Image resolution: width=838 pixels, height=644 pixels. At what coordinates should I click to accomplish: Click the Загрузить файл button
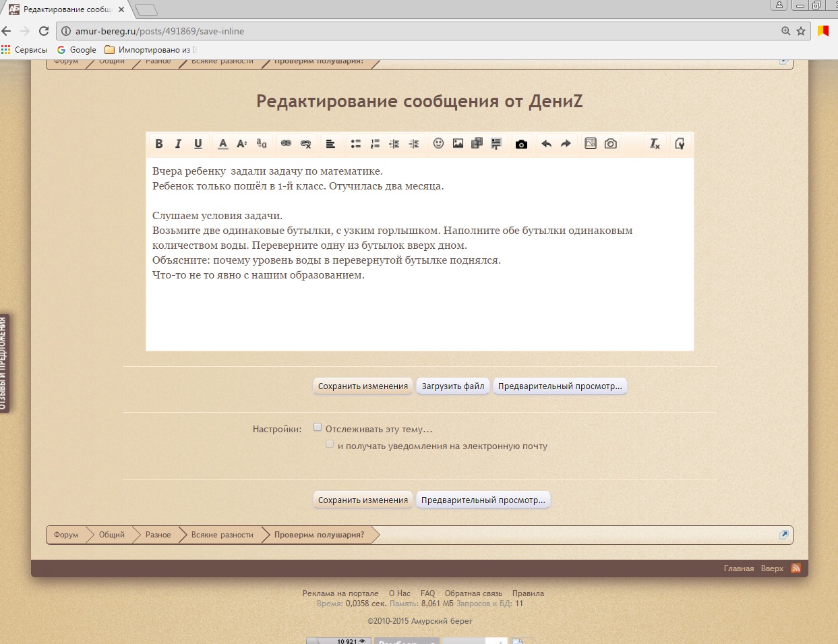453,386
